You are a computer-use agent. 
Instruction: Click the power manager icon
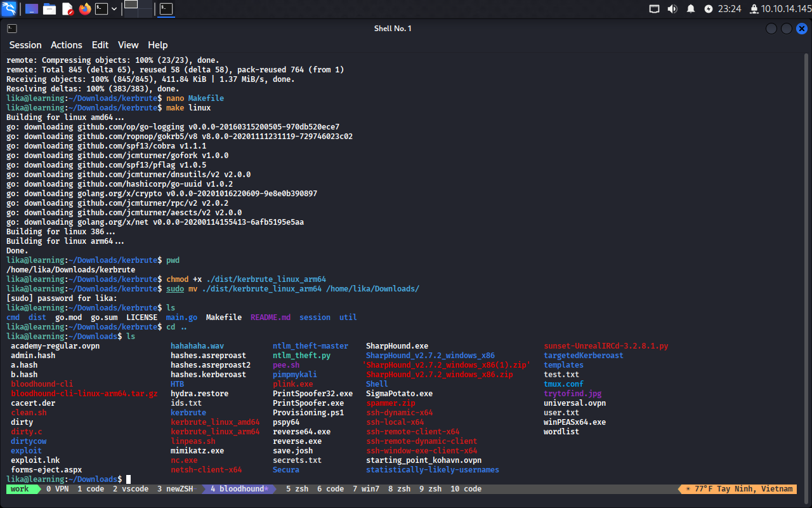point(709,9)
